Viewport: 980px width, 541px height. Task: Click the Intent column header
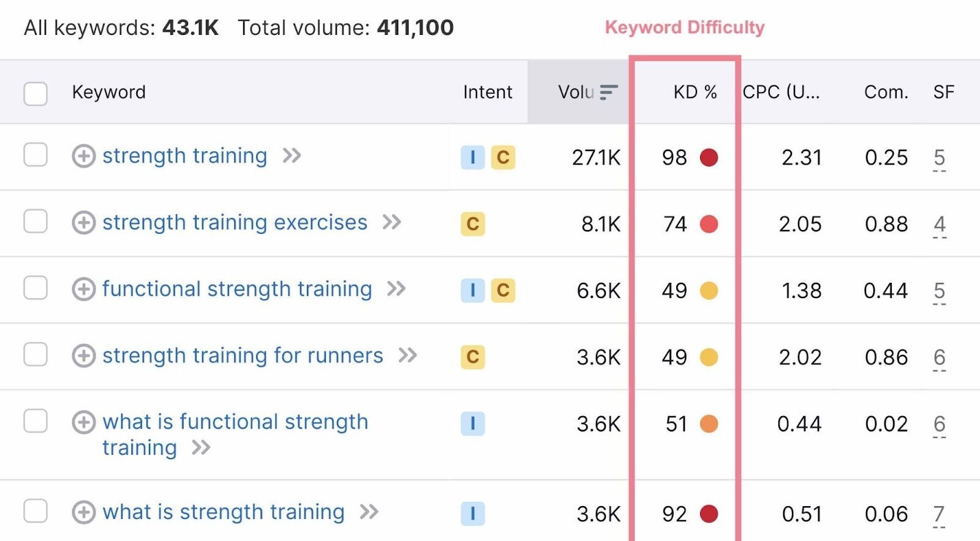tap(488, 92)
